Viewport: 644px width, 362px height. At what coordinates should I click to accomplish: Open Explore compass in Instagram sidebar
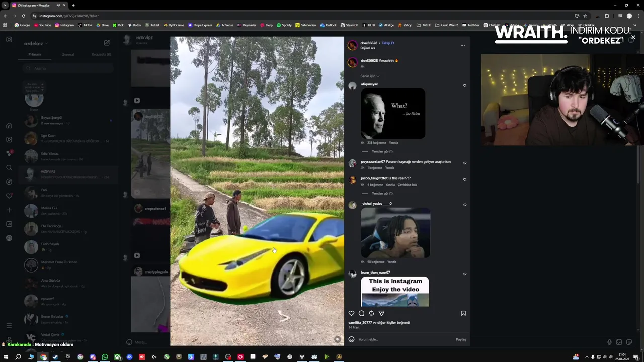9,182
